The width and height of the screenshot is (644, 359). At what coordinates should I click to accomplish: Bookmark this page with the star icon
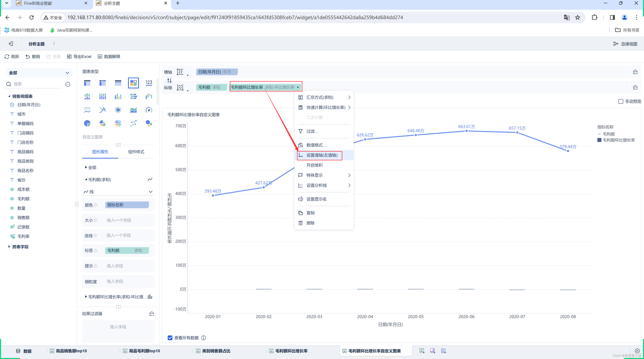[x=577, y=17]
